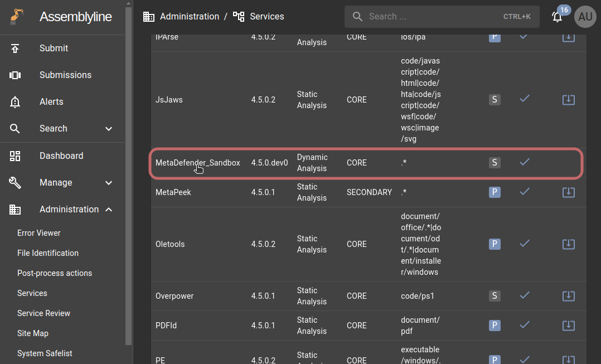Click the Assemblyline robot-arm logo
The image size is (601, 364).
tap(17, 17)
